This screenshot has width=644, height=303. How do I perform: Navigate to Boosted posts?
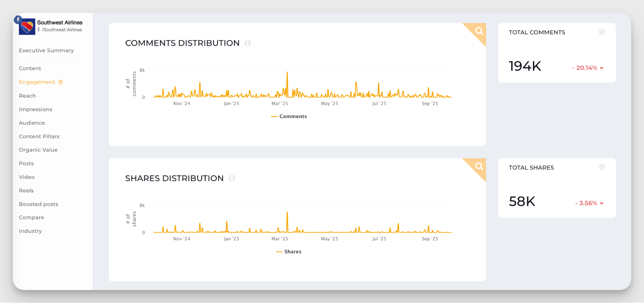point(38,204)
